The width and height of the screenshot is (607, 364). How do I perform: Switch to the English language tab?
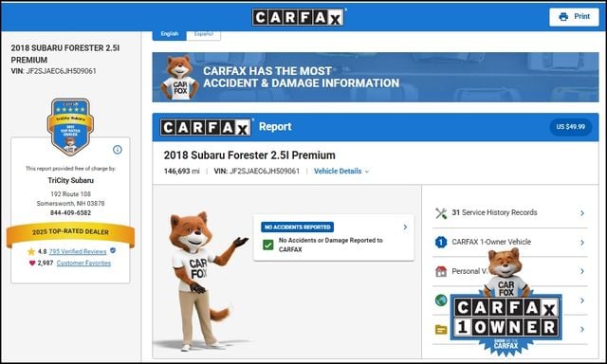pos(170,34)
